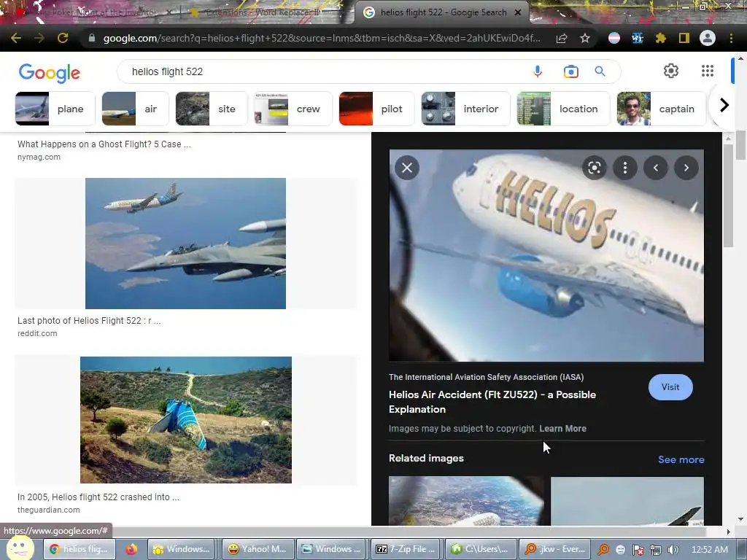Switch to Poker Night at the Inventory tab
Viewport: 747px width, 560px height.
(x=90, y=12)
